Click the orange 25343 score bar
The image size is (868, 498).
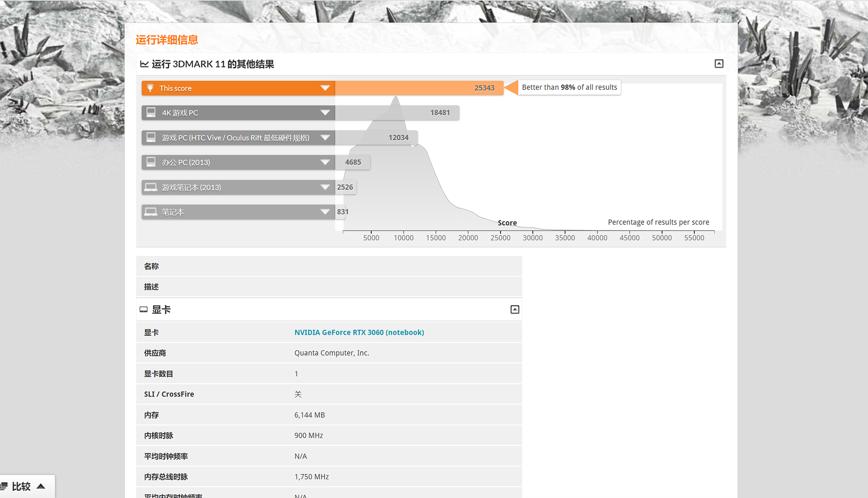[x=419, y=88]
